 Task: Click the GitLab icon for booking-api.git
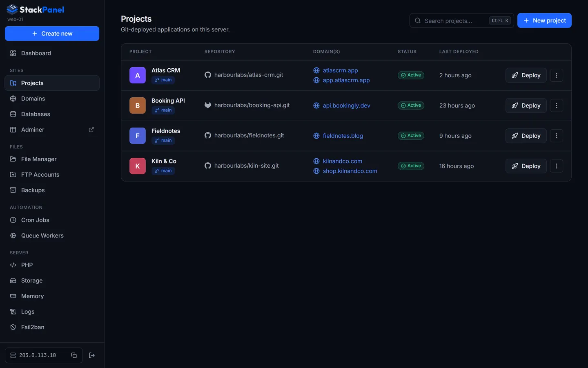(x=208, y=105)
